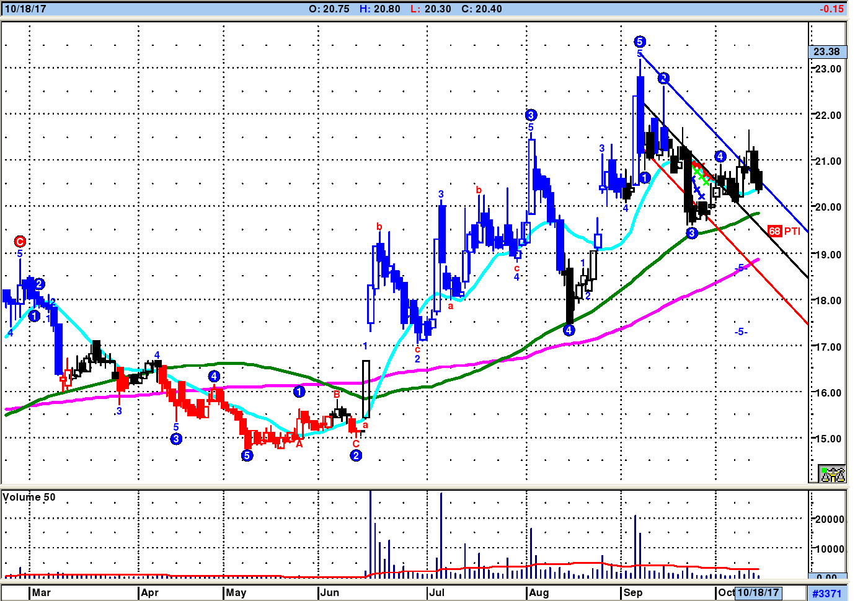Screen dimensions: 868x601
Task: Click the 23.00 price axis label
Action: click(x=828, y=69)
